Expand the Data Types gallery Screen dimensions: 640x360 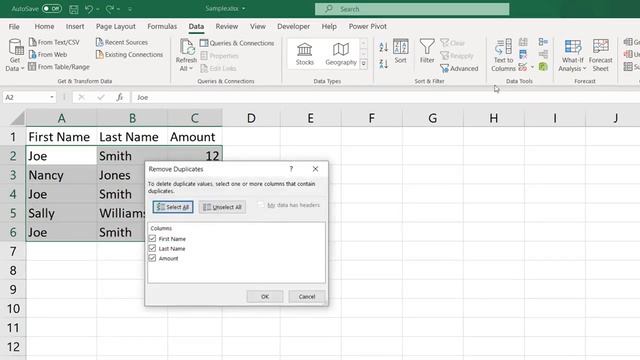[363, 64]
